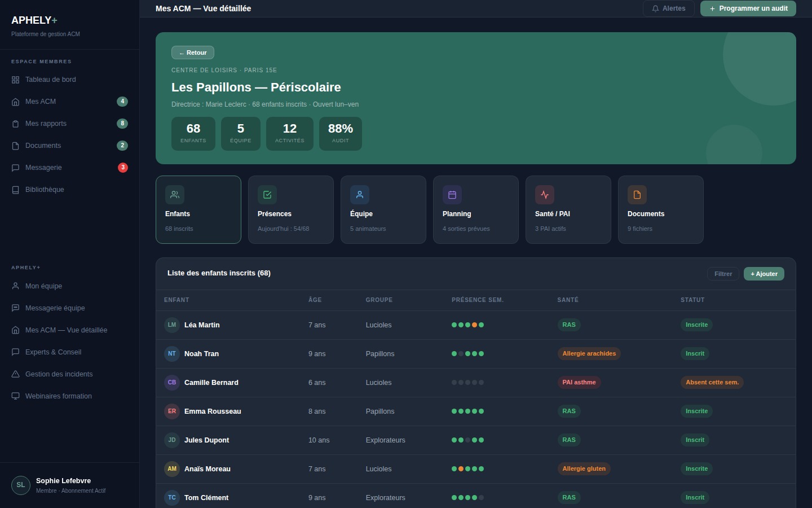Open Sophie Lefebvre's user profile menu

coord(63,485)
